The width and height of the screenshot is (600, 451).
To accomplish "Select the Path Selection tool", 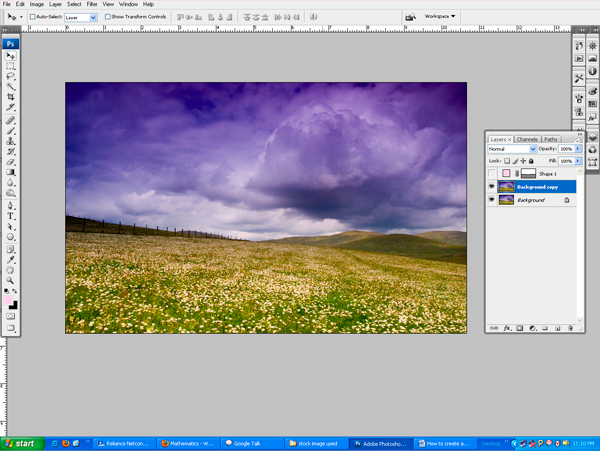I will point(11,226).
